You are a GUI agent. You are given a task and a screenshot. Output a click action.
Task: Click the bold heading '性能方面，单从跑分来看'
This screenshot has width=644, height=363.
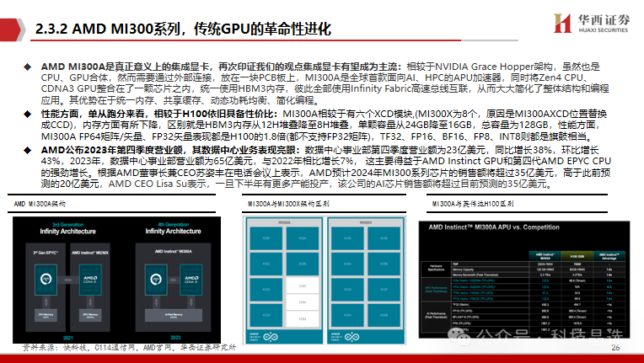pos(93,114)
